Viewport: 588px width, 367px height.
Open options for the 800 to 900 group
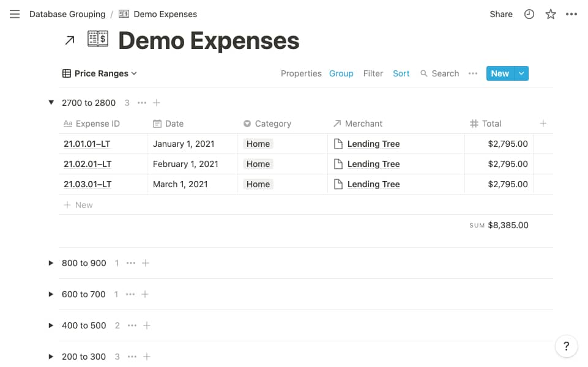[130, 263]
